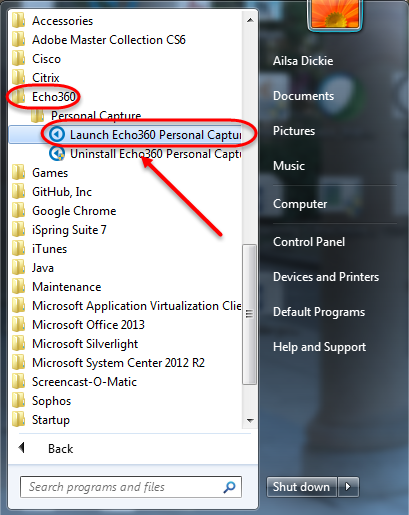Click the Maintenance program group label
Screen dimensions: 409x515
click(67, 287)
